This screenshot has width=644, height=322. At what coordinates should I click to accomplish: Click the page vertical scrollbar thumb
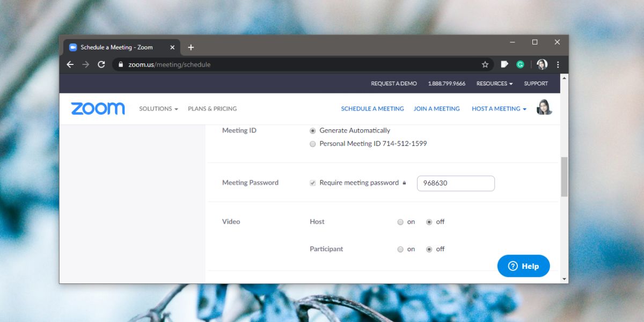(x=564, y=177)
